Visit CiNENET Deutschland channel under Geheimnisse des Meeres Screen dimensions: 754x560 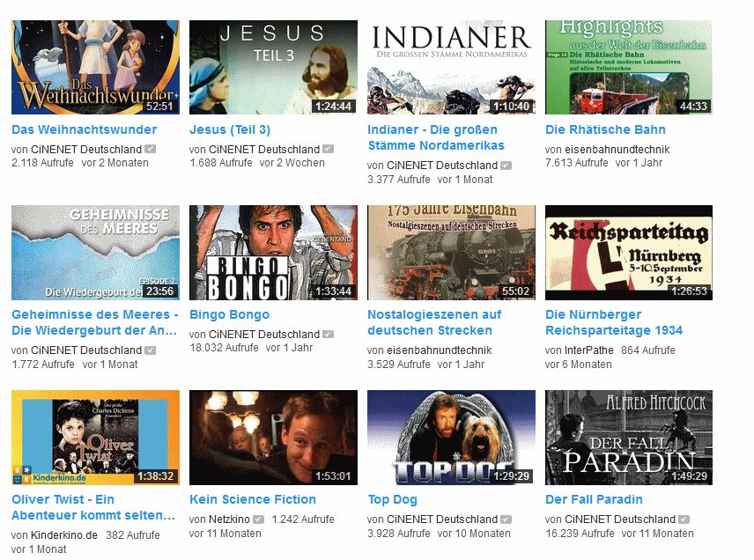[86, 350]
